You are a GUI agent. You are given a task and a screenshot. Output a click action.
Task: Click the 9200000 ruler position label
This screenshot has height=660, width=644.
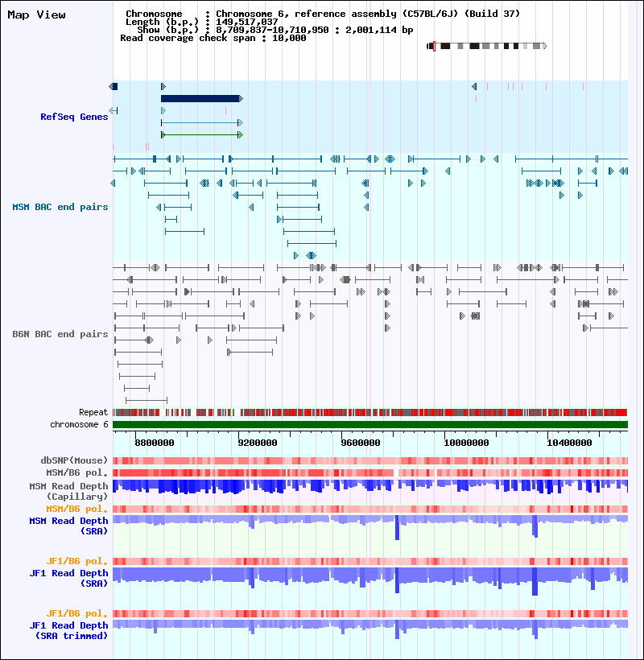[x=257, y=443]
